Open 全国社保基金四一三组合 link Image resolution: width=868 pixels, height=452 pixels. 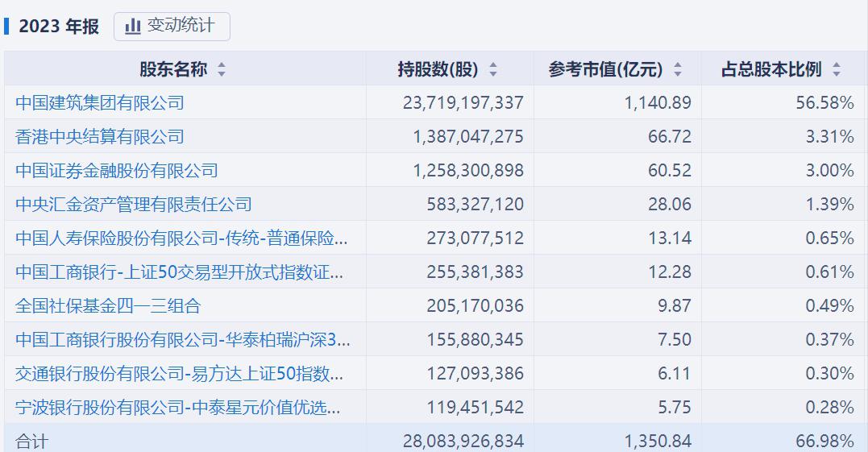click(108, 305)
